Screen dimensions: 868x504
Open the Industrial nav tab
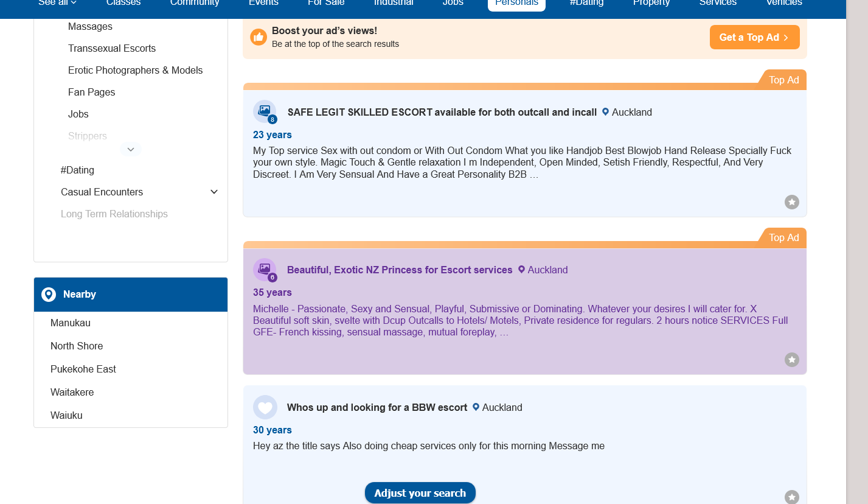[x=394, y=2]
